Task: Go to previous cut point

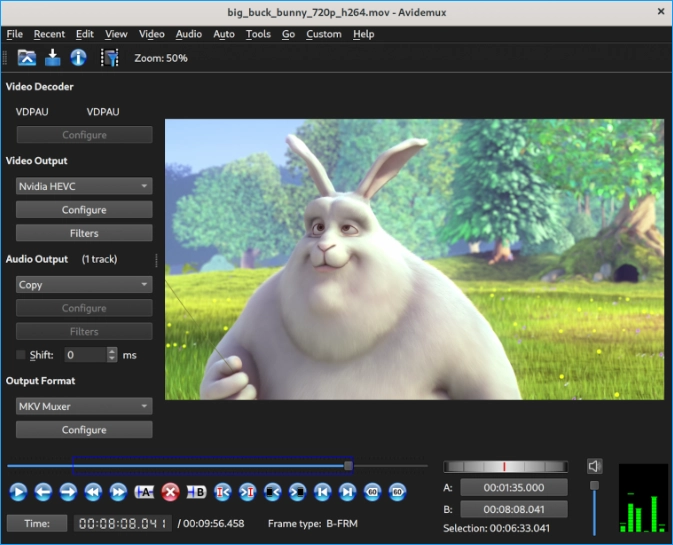Action: (x=222, y=492)
